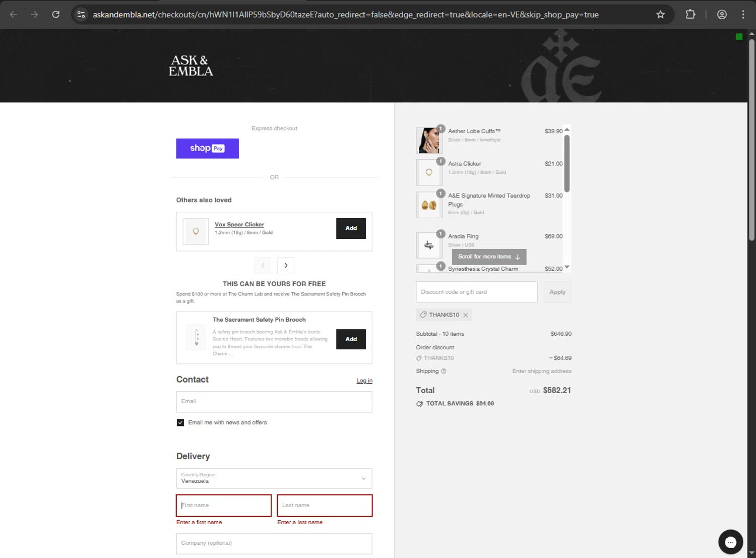
Task: Click the Log in link
Action: (364, 381)
